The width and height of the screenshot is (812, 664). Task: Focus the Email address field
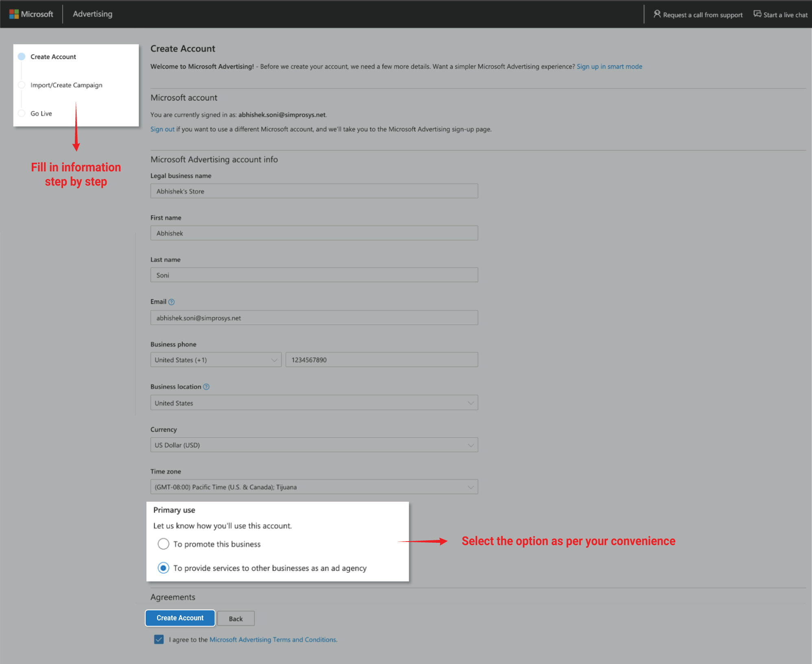pos(314,318)
